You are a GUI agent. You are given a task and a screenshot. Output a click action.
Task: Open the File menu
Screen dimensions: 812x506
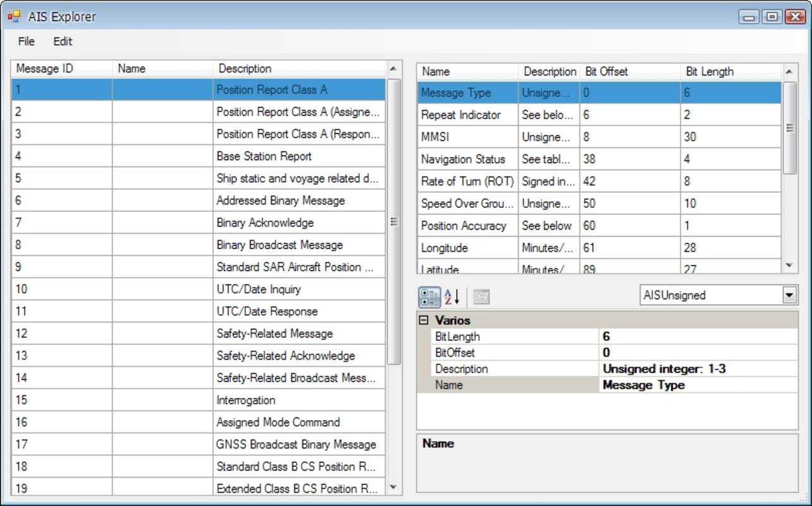(26, 41)
